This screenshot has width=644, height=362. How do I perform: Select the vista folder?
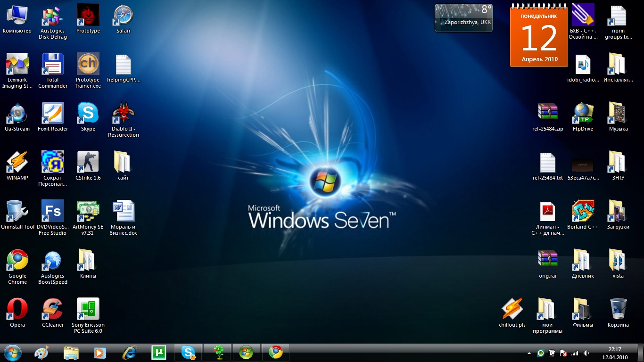coord(618,264)
